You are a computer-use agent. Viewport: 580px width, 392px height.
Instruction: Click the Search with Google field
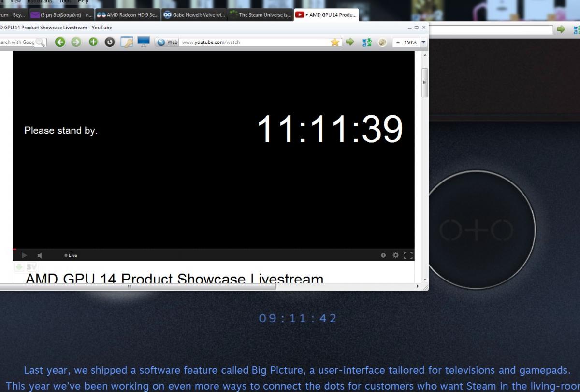coord(17,42)
